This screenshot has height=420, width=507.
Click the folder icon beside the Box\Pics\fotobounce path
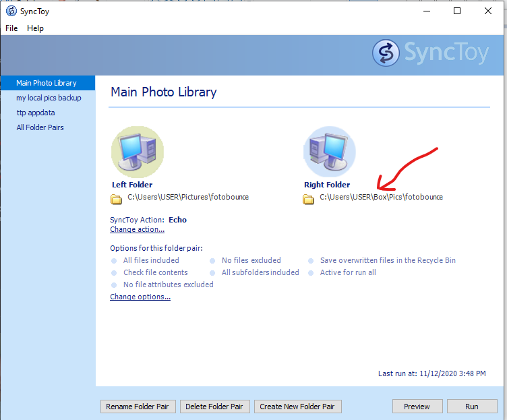(308, 199)
